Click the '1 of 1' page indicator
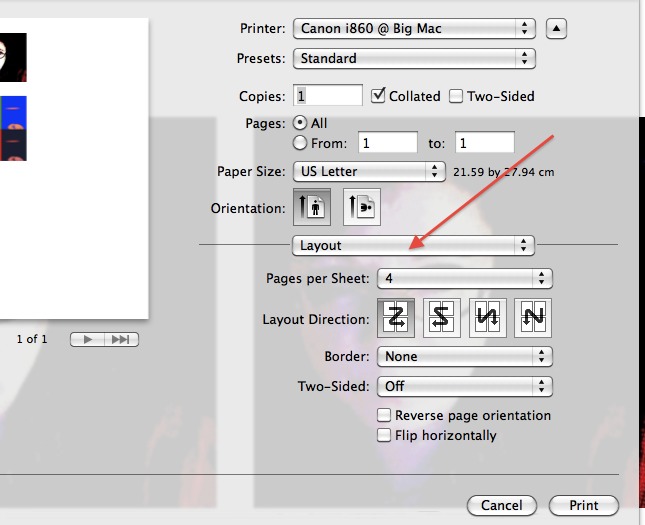 [x=32, y=339]
